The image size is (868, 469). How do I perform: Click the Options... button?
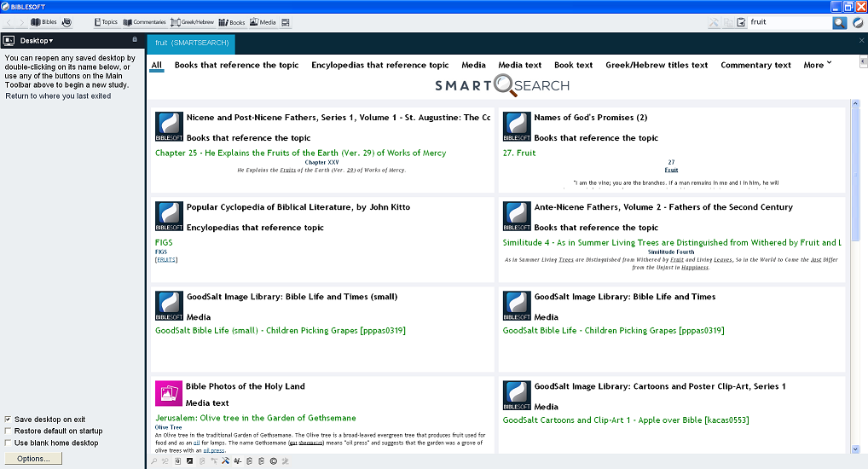[33, 459]
